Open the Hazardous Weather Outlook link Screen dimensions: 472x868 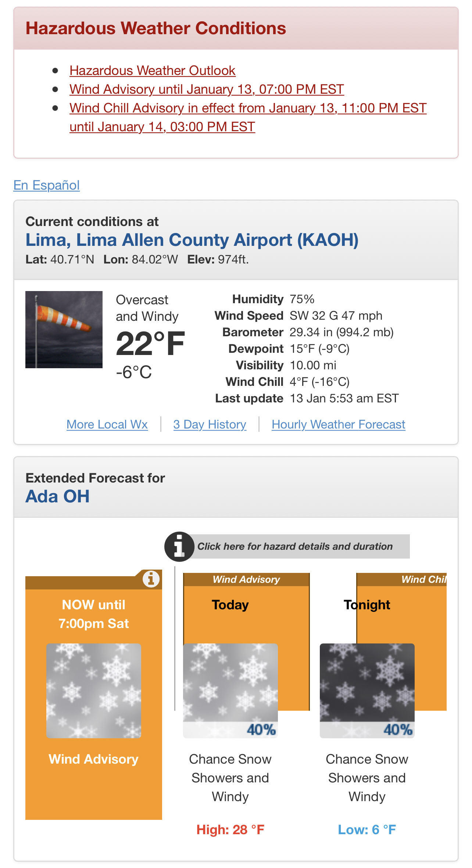(x=152, y=71)
